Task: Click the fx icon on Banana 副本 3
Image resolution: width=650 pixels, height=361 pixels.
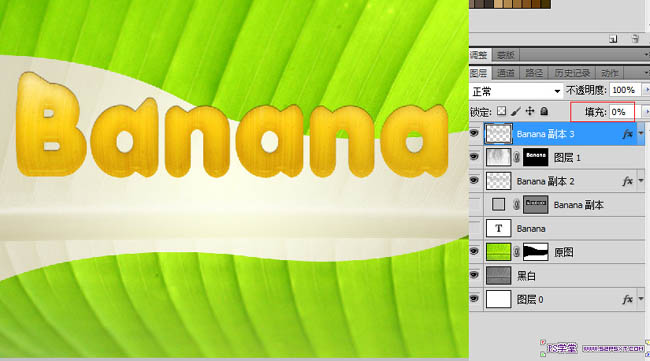Action: tap(628, 134)
